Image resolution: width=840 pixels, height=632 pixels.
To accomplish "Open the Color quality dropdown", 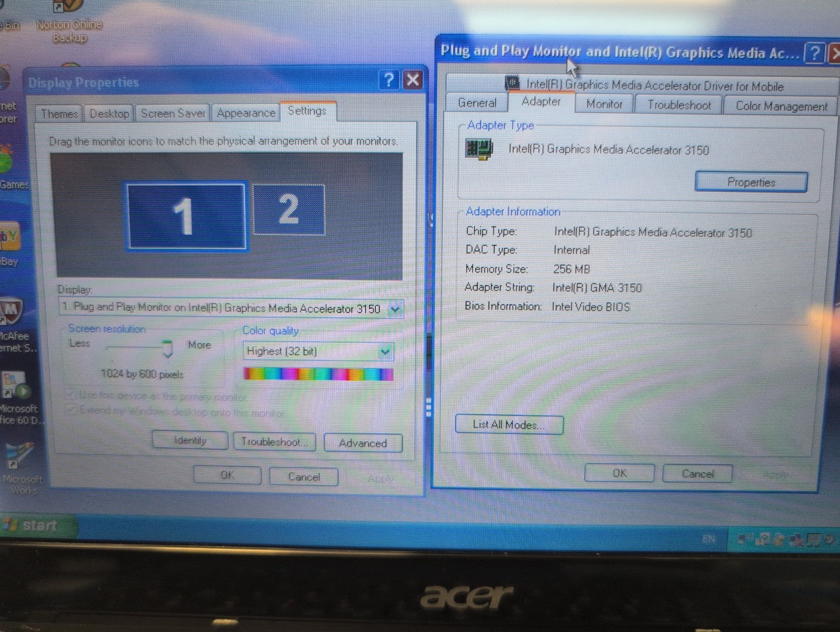I will click(385, 351).
